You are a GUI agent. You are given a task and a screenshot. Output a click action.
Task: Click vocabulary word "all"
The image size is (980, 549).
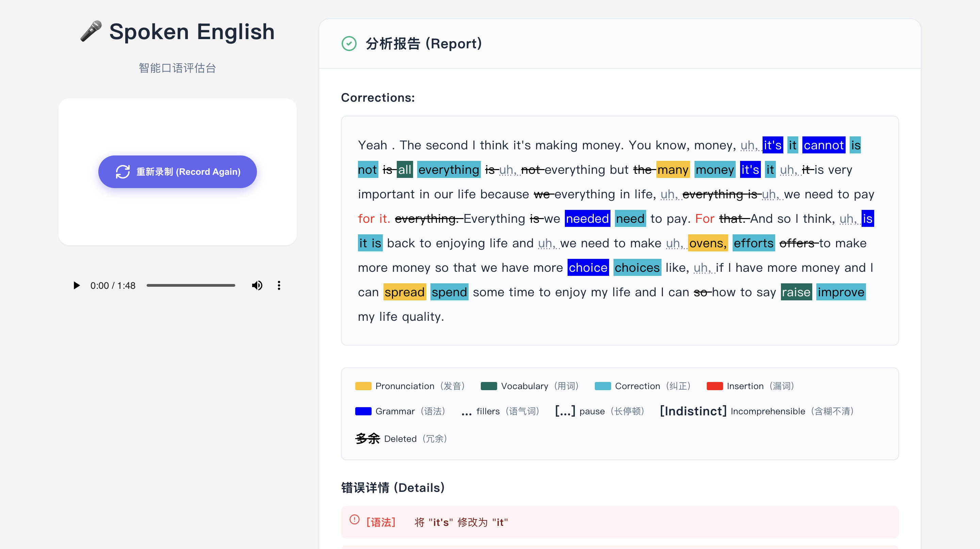tap(404, 169)
